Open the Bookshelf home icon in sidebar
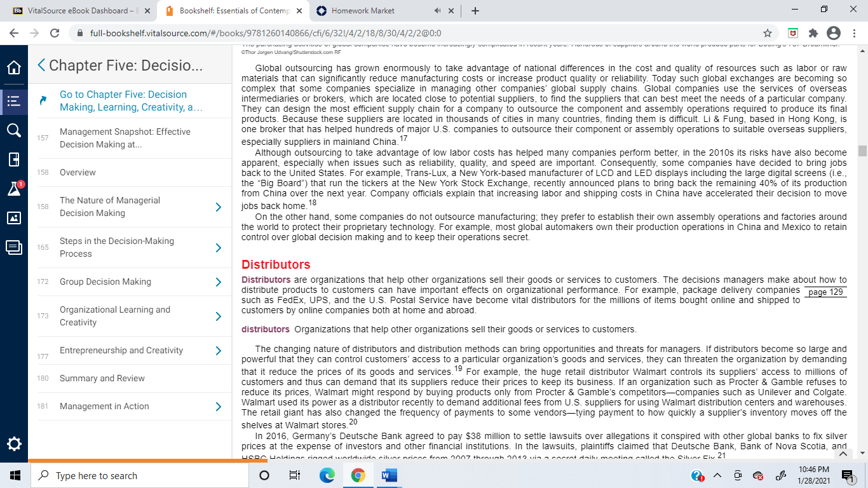Image resolution: width=868 pixels, height=488 pixels. click(x=14, y=68)
